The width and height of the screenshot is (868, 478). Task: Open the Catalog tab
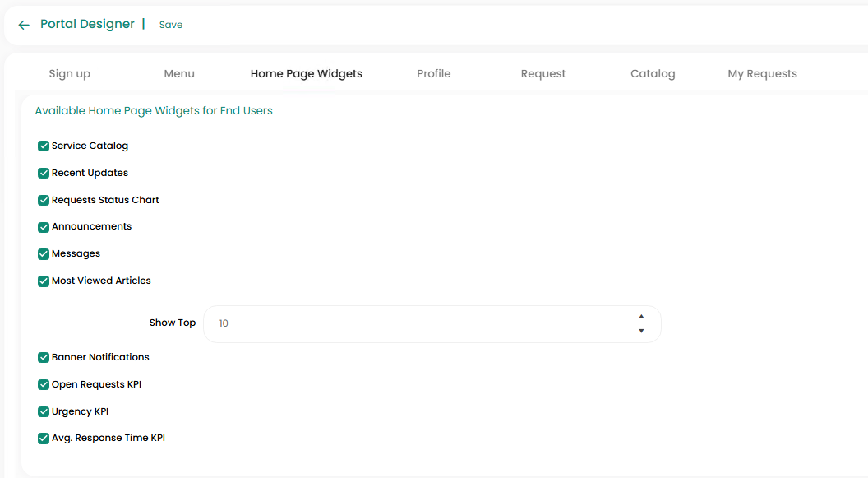(x=653, y=73)
